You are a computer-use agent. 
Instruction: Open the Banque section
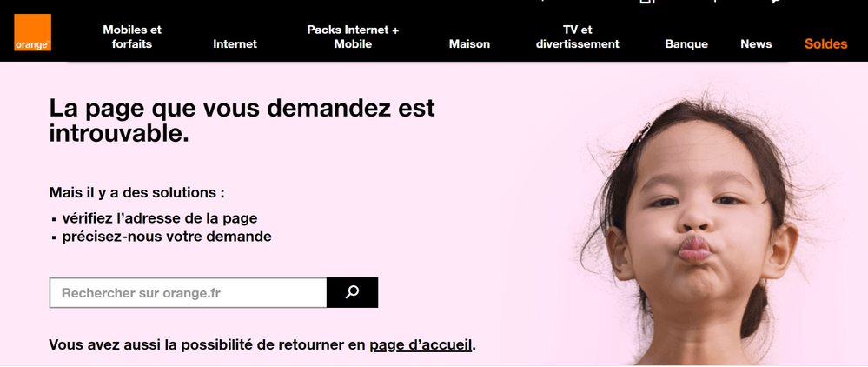[x=686, y=43]
